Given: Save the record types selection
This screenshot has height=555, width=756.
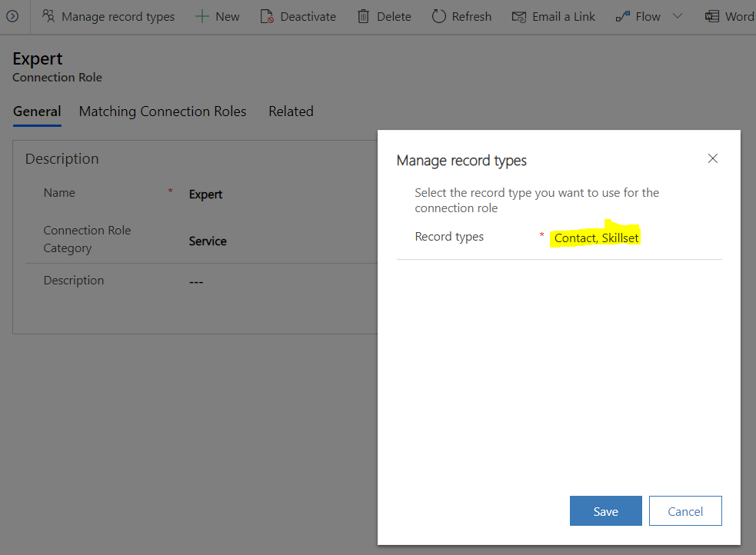Looking at the screenshot, I should [x=605, y=510].
